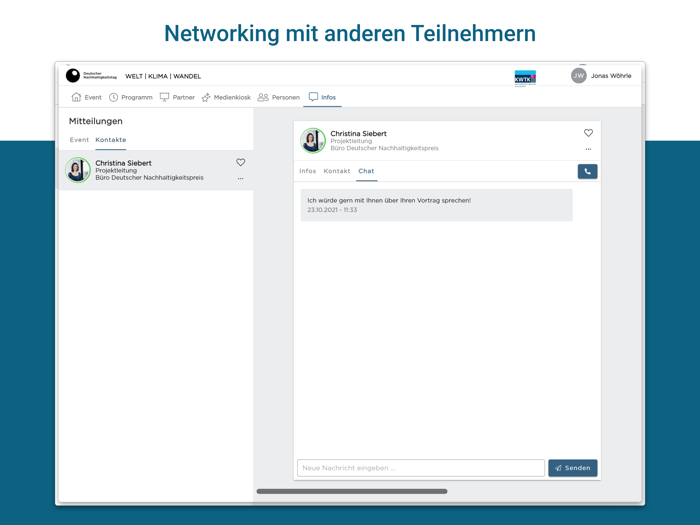
Task: Click the JW user avatar
Action: tap(579, 75)
